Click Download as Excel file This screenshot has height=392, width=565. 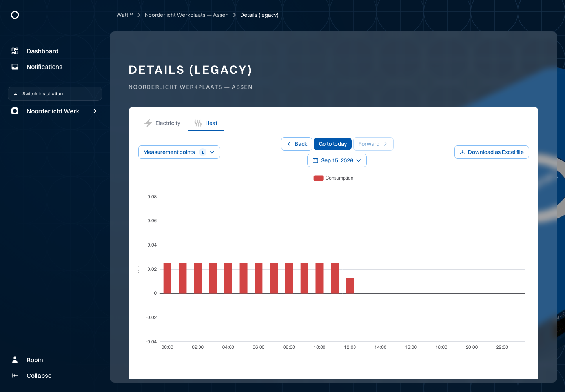pos(492,152)
